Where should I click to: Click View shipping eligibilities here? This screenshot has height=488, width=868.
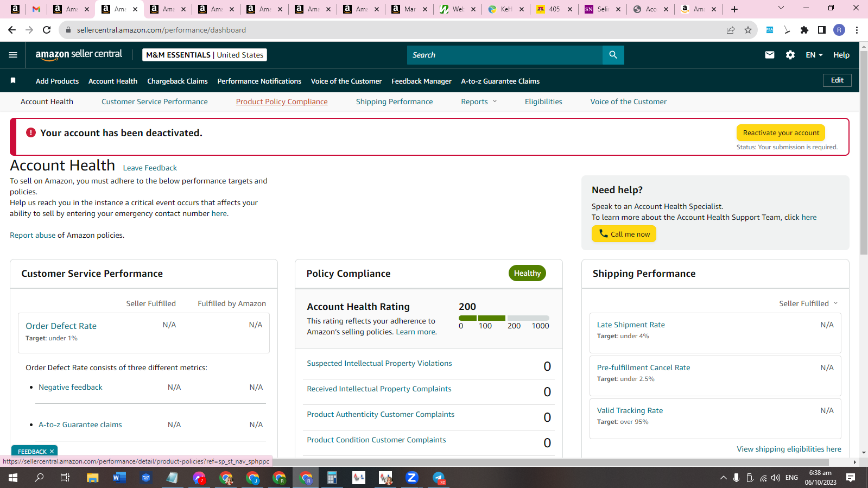(789, 449)
